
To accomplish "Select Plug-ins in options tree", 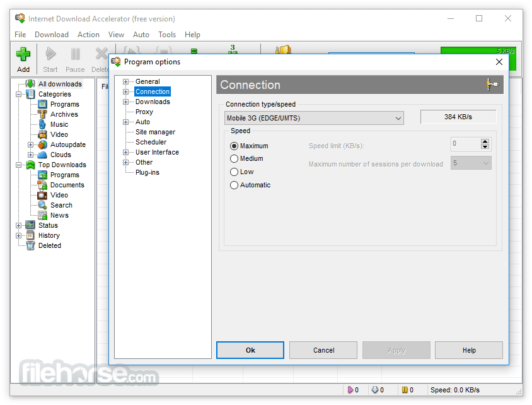I will pyautogui.click(x=147, y=172).
